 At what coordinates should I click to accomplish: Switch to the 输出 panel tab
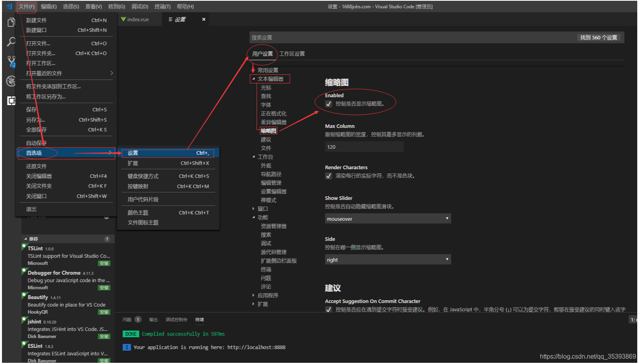[x=153, y=320]
